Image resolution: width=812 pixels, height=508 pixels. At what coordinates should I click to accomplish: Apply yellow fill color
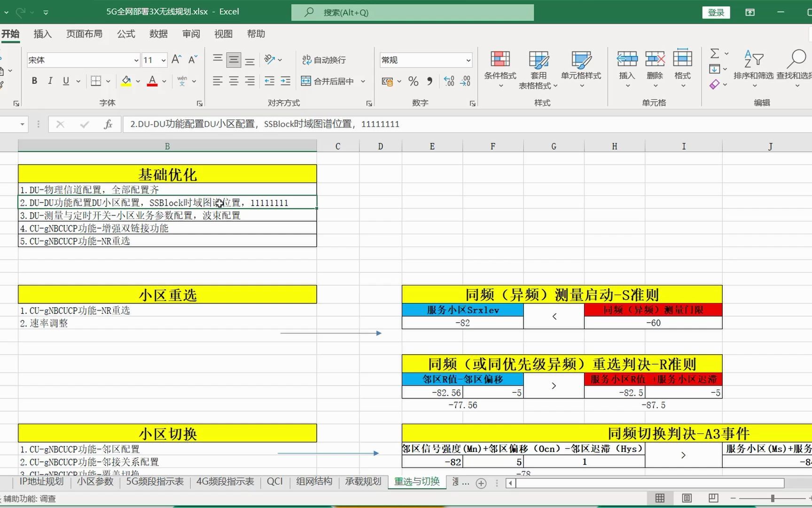click(x=126, y=81)
